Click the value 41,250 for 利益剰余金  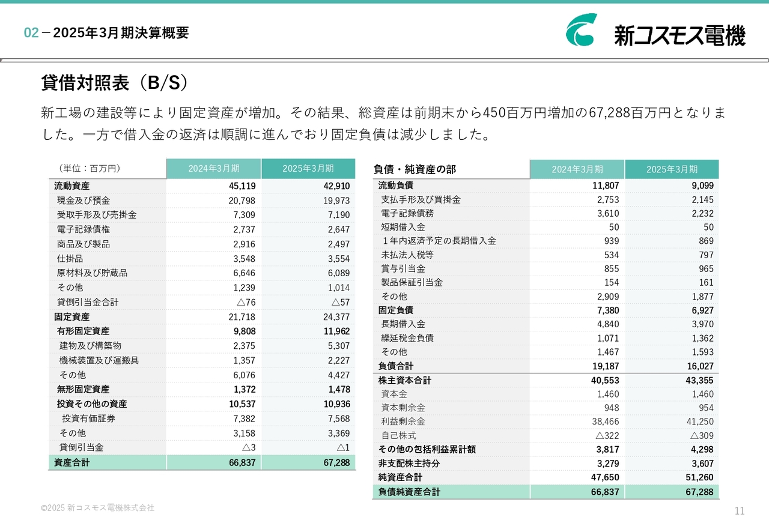coord(701,422)
